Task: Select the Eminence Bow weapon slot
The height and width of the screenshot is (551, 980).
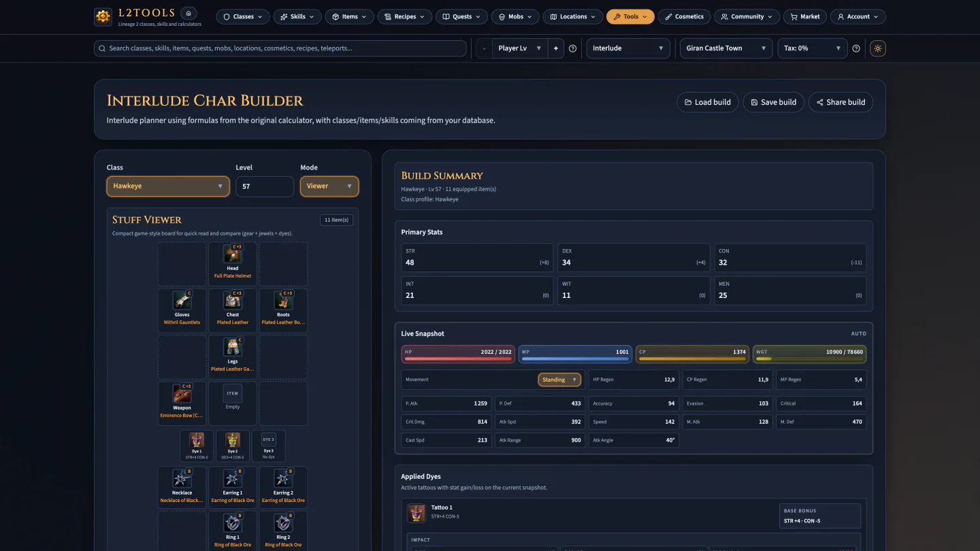Action: pos(182,403)
